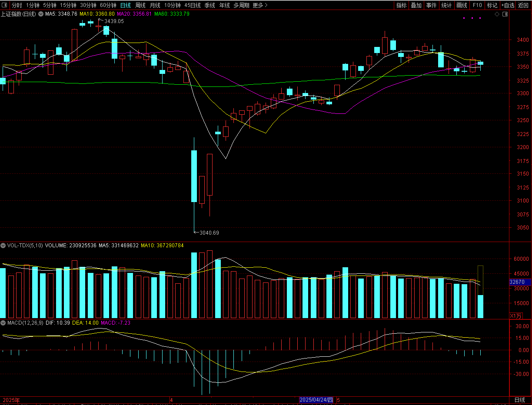This screenshot has height=405, width=532.
Task: Click the yellow DEA: 14.00 value
Action: 85,323
